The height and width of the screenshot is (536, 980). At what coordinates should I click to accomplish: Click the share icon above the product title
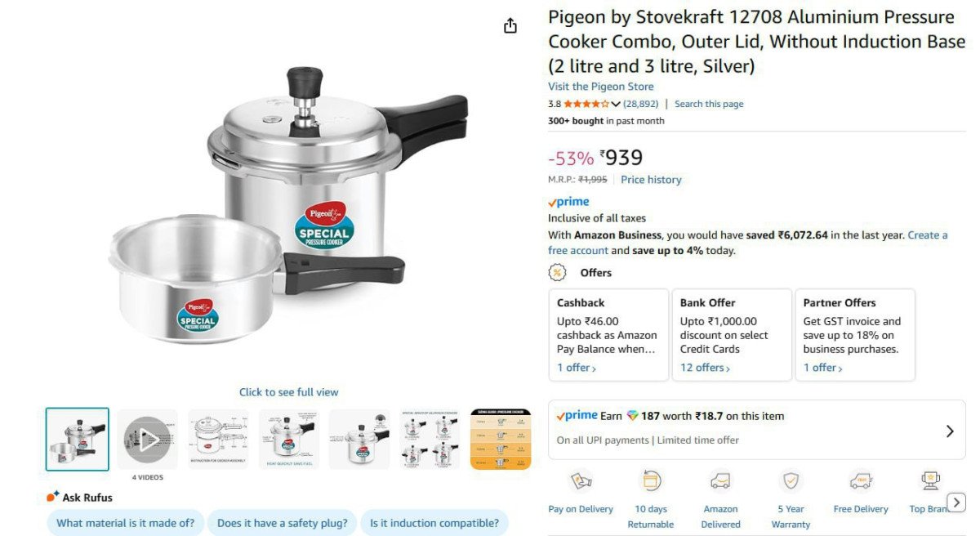(x=510, y=25)
